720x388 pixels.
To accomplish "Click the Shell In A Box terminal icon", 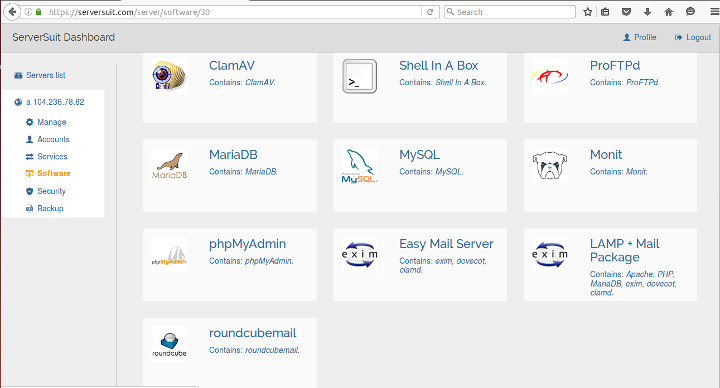I will tap(360, 76).
